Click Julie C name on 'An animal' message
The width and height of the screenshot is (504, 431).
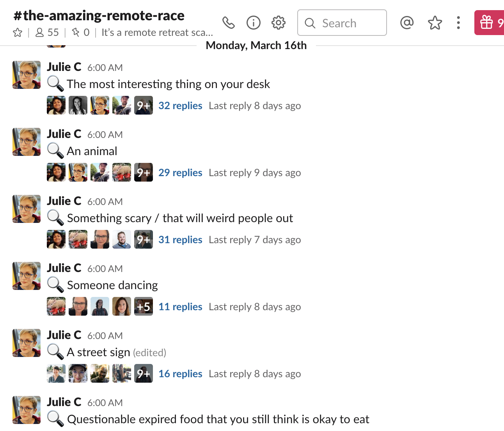point(64,134)
